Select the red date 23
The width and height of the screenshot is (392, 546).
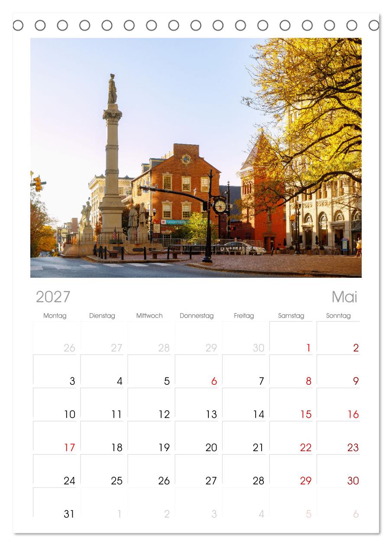point(353,448)
